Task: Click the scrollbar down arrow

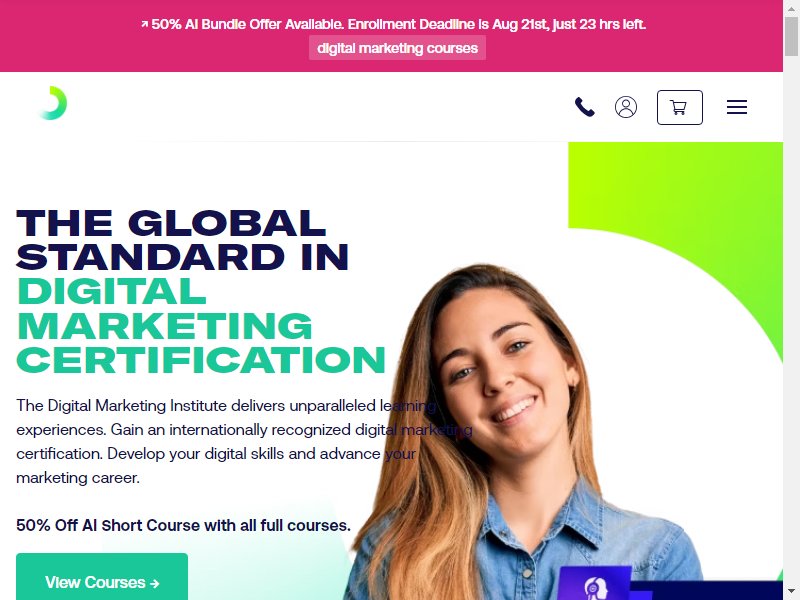Action: (x=791, y=592)
